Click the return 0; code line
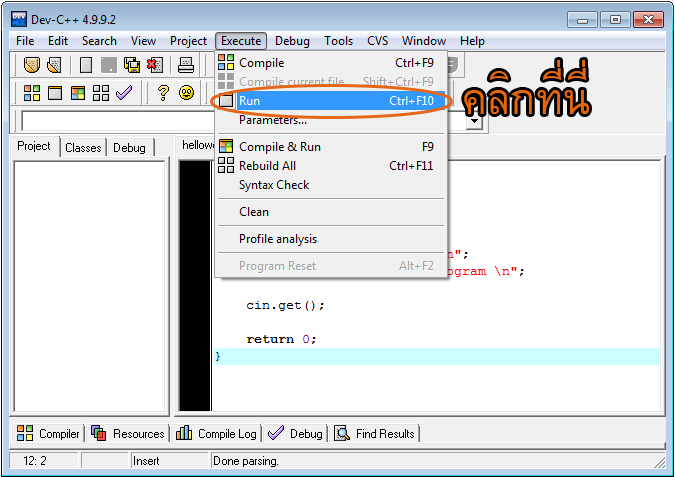Viewport: 675px width, 477px height. tap(281, 339)
